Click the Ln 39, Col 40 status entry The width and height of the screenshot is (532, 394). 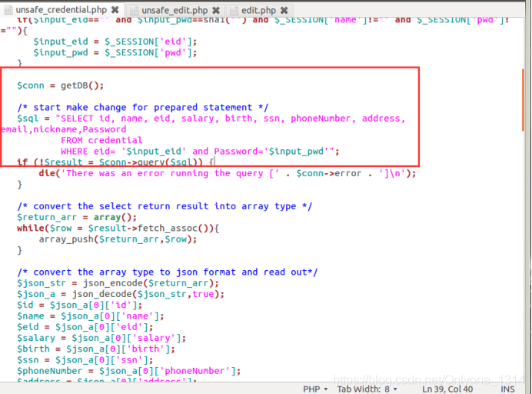(447, 389)
